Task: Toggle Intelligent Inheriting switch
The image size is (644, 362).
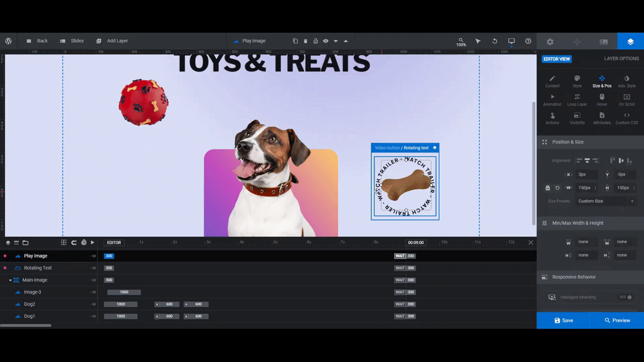Action: [x=626, y=297]
